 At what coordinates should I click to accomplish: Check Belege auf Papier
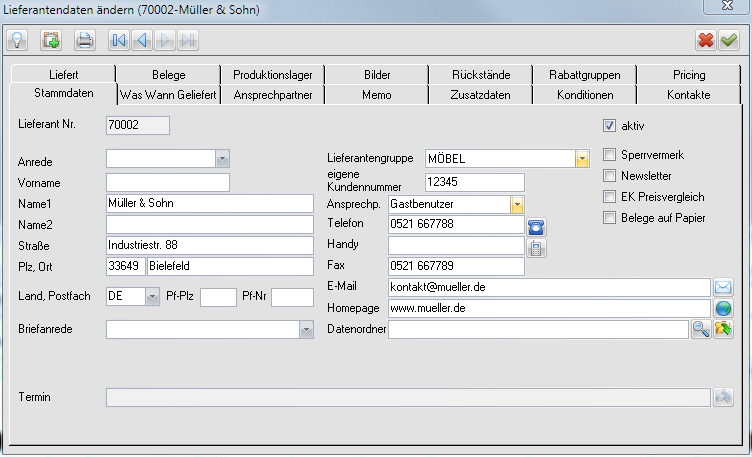pyautogui.click(x=609, y=218)
